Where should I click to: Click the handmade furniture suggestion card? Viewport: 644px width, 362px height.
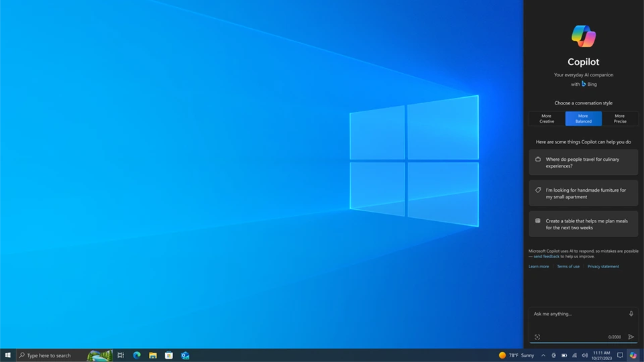583,193
